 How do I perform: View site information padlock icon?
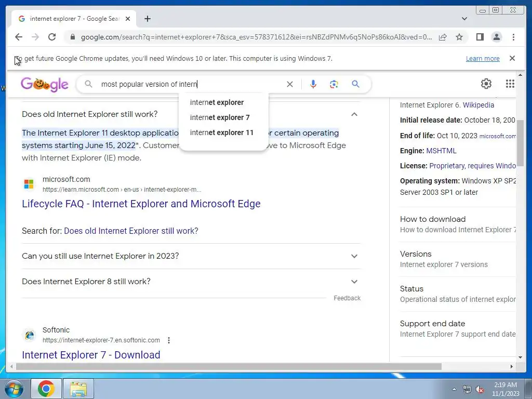tap(72, 37)
